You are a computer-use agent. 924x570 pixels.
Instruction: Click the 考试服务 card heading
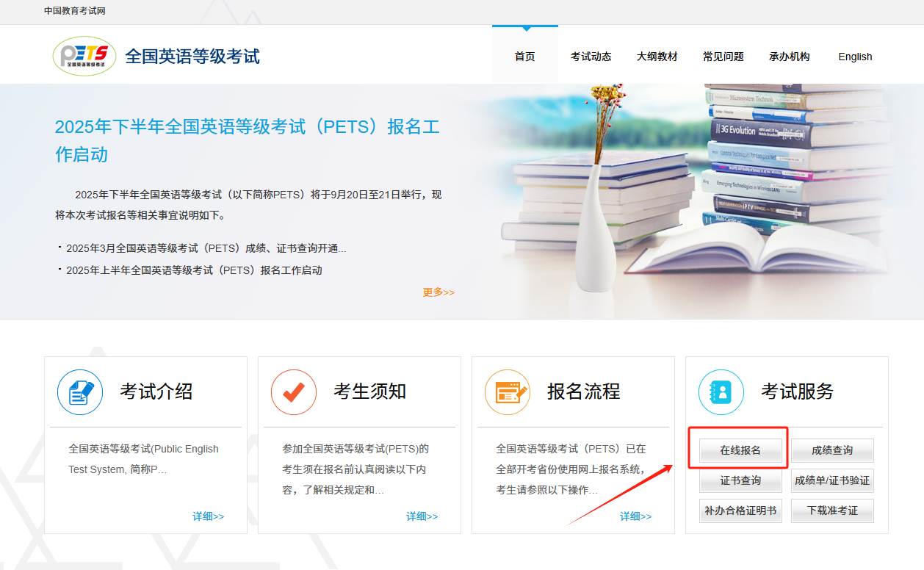tap(798, 392)
